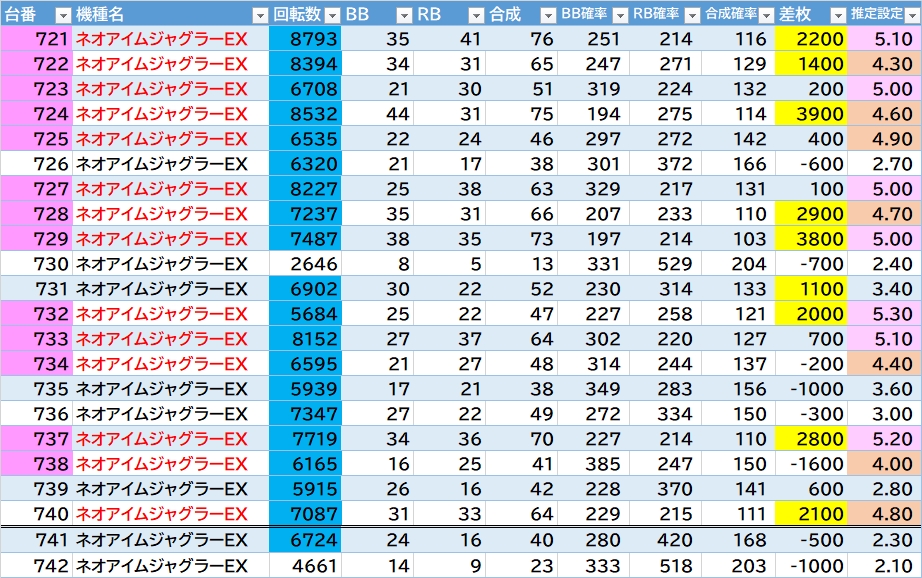The height and width of the screenshot is (578, 922).
Task: Select the RB確率 cell showing 529
Action: [665, 264]
